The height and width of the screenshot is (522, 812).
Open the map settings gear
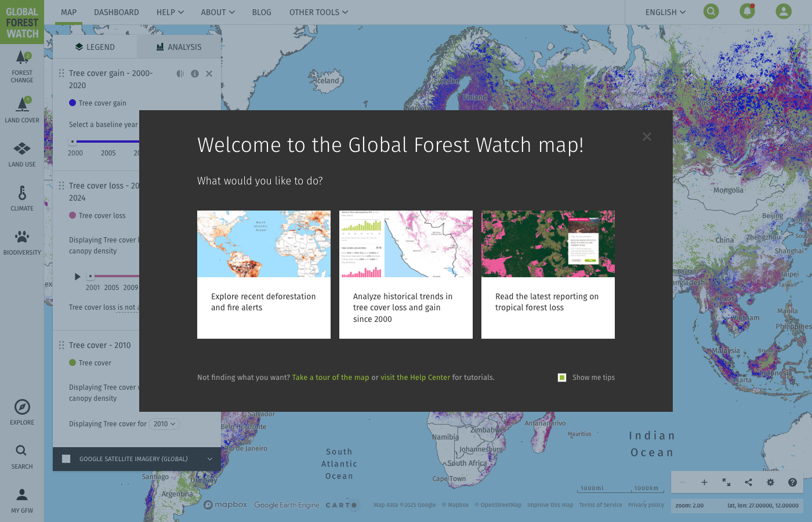770,482
